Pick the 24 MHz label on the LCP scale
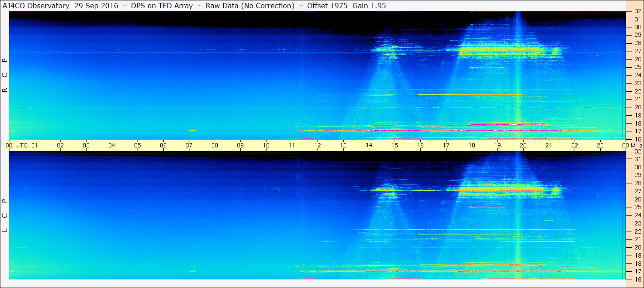Screen dimensions: 644x288 click(x=638, y=215)
